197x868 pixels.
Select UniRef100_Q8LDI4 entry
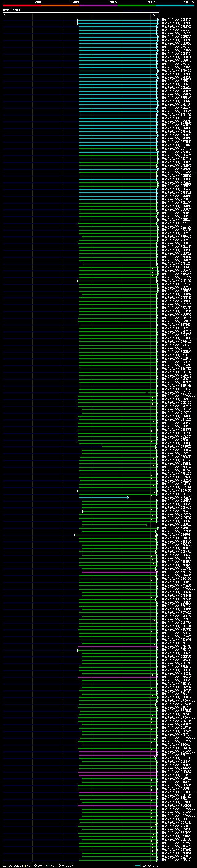177,57
